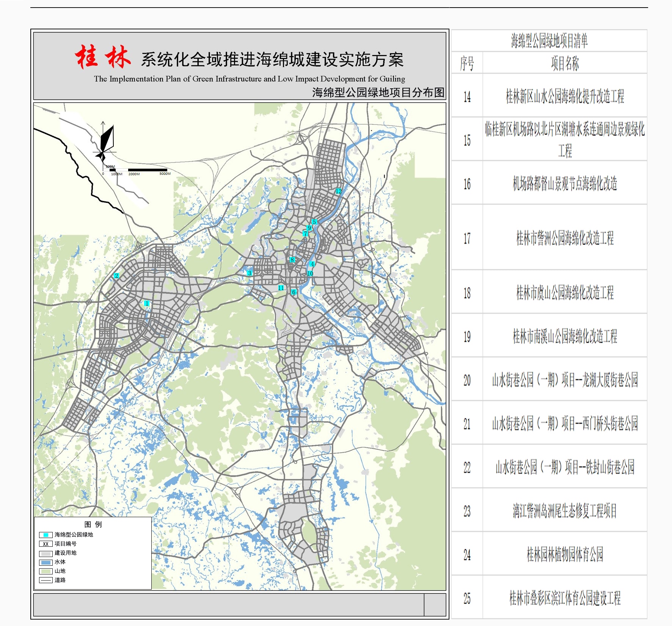
Task: Click map marker number 11
Action: coord(281,288)
